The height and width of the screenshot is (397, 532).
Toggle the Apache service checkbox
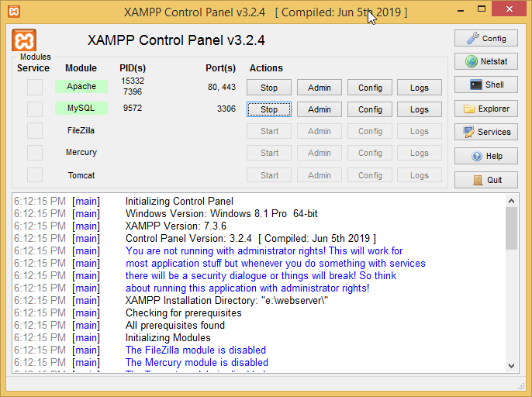tap(35, 87)
